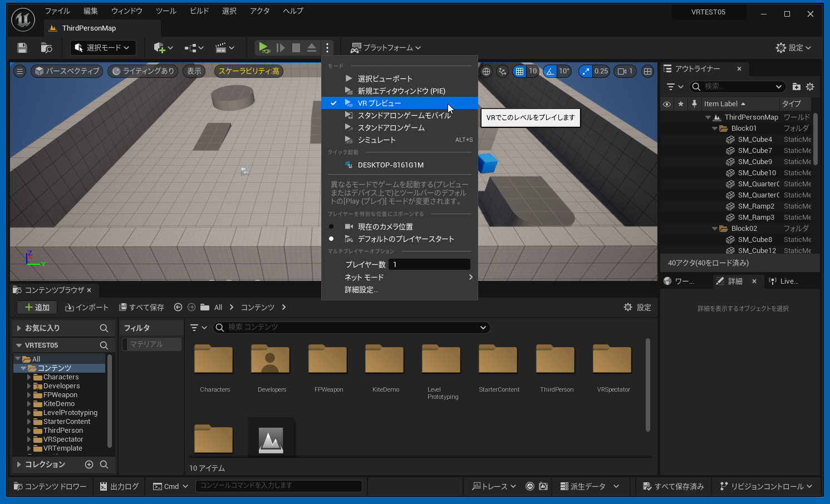Click the インポート button in content browser
The height and width of the screenshot is (504, 830).
[87, 308]
